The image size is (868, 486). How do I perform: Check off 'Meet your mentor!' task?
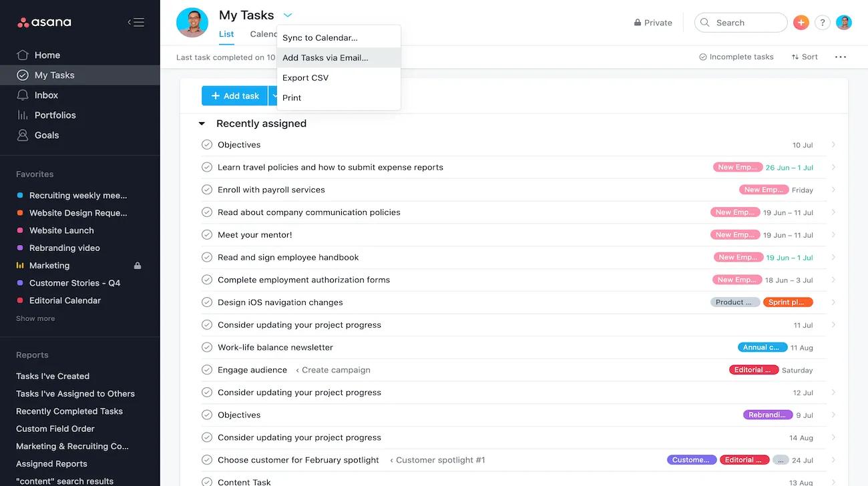click(x=207, y=235)
